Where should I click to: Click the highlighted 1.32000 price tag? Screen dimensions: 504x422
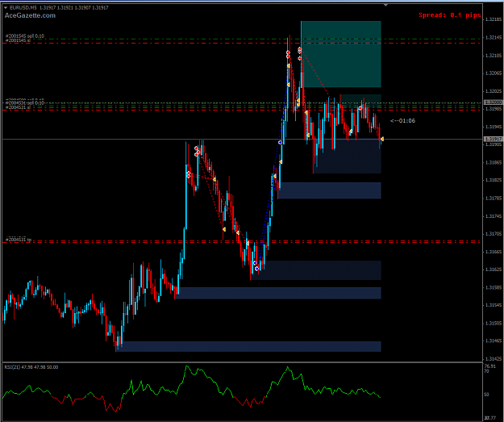(493, 102)
